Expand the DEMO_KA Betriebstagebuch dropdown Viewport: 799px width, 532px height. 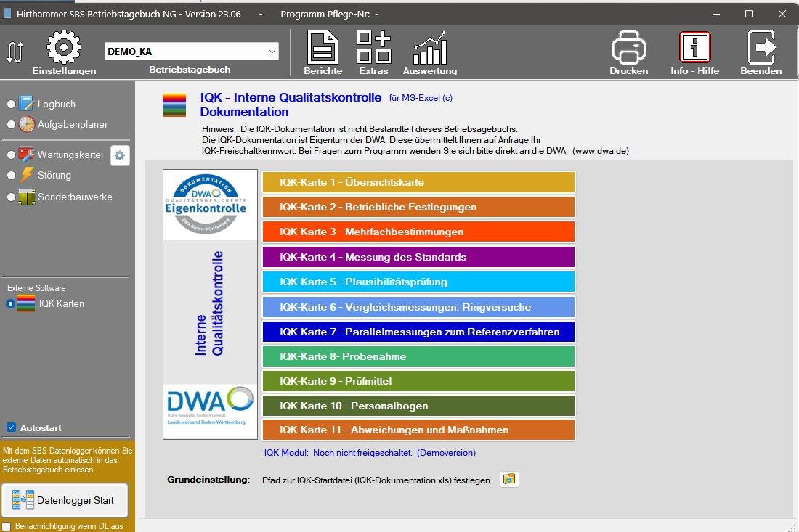coord(272,52)
